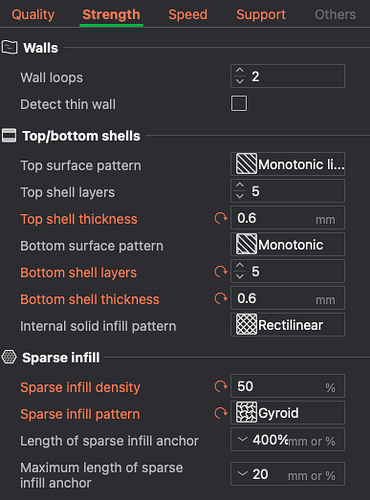Image resolution: width=370 pixels, height=500 pixels.
Task: Click the Sparse infill density field
Action: point(288,386)
